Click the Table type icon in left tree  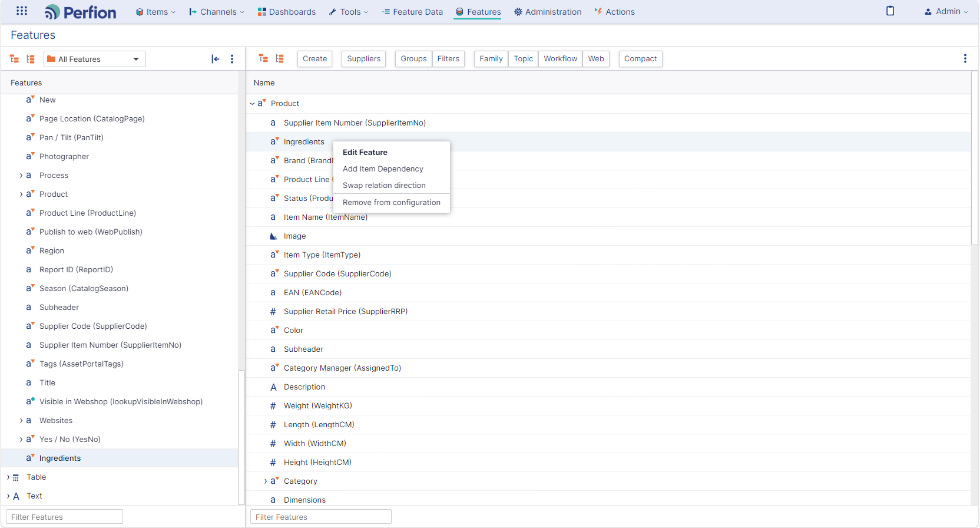16,477
